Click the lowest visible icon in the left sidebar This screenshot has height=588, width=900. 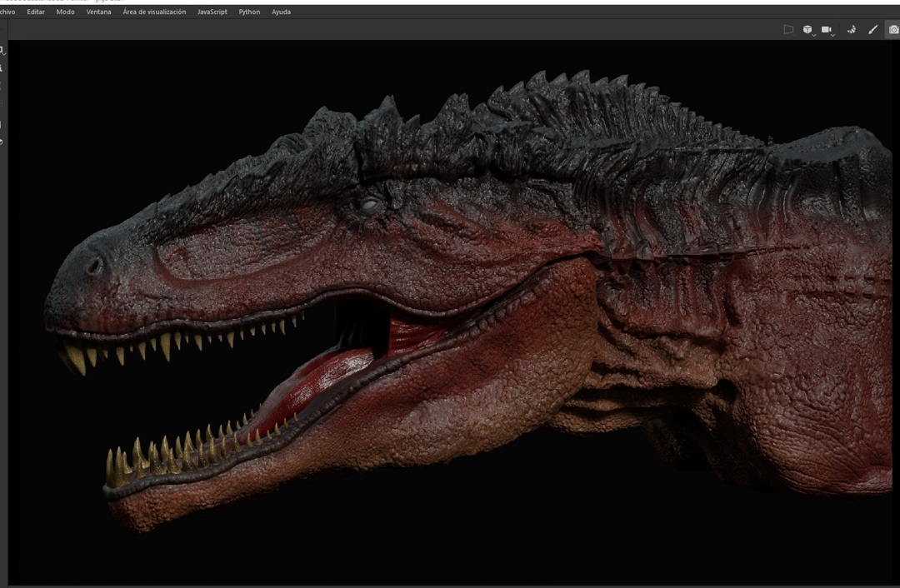click(x=2, y=142)
